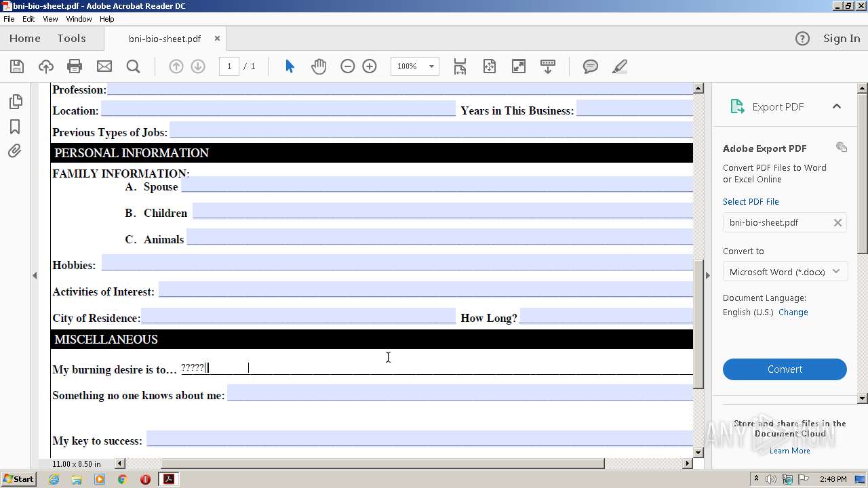
Task: Open the attachments paperclip panel
Action: (15, 151)
